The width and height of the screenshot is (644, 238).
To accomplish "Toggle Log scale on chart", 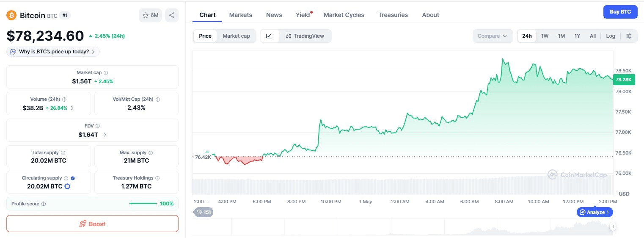I will 611,36.
